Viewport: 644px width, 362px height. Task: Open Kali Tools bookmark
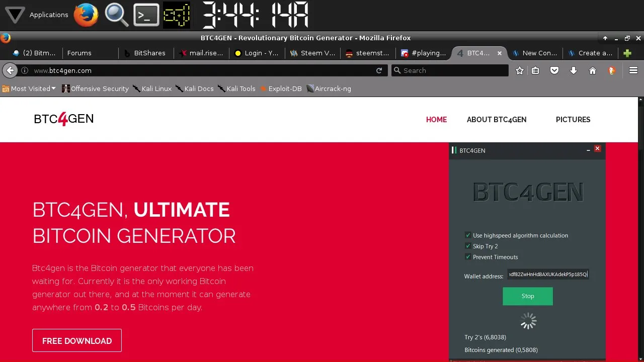(x=237, y=88)
